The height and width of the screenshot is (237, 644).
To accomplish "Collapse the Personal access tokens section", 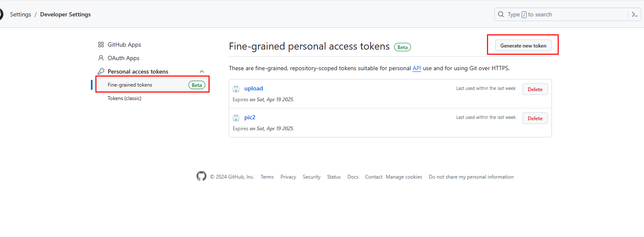I will (202, 71).
